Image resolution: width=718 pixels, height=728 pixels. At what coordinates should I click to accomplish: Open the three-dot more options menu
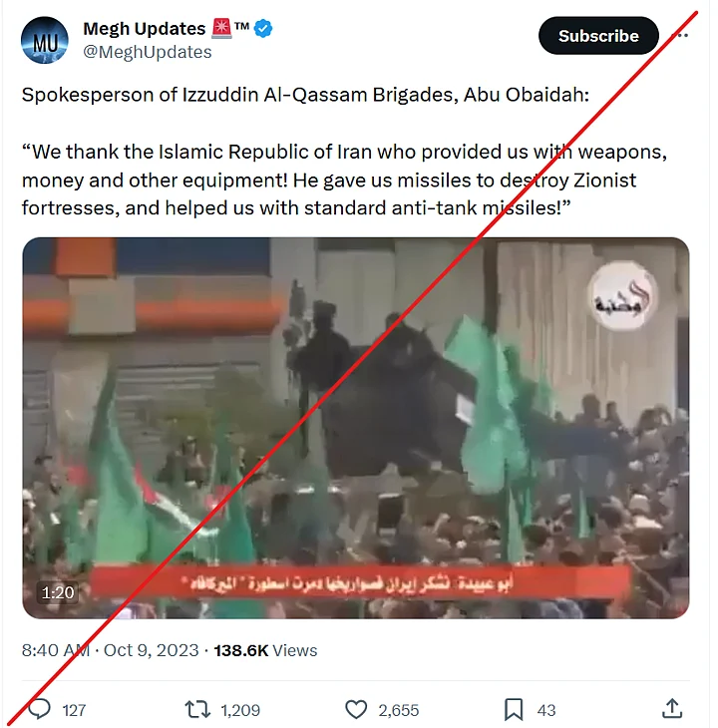[682, 35]
